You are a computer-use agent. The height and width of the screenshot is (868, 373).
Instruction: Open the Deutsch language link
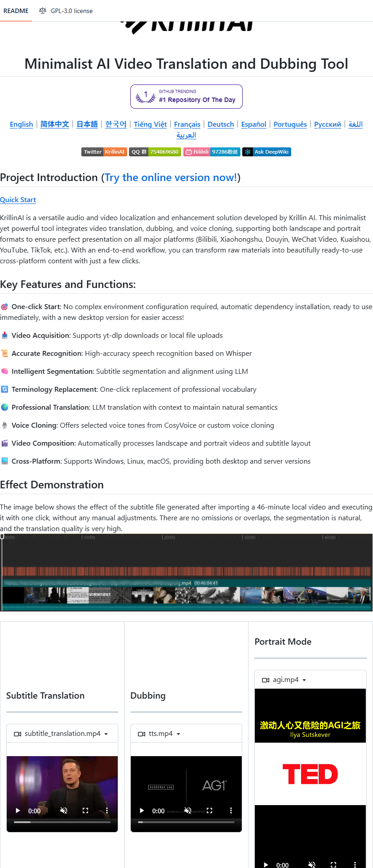click(221, 124)
